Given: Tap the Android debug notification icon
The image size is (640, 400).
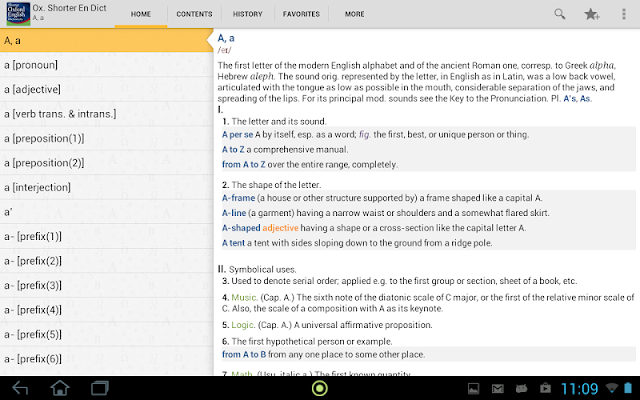Looking at the screenshot, I should coord(521,389).
